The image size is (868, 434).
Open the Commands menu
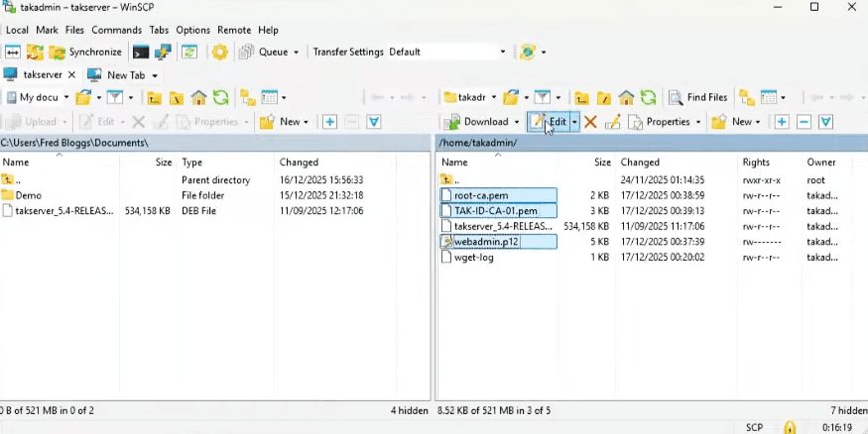(x=117, y=30)
